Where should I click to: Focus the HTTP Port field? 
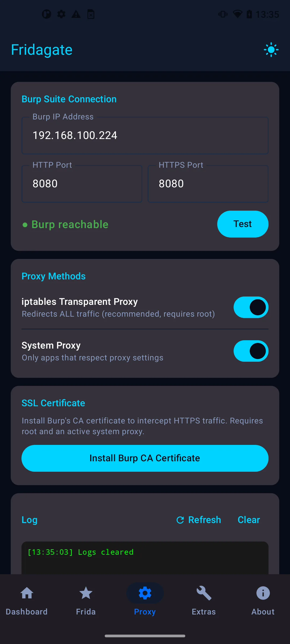(82, 184)
